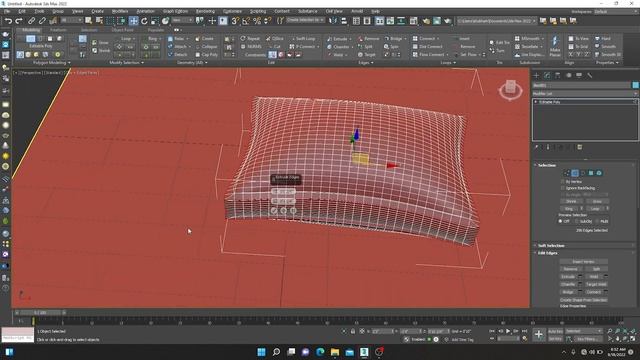Click the Make Planar lightning icon
This screenshot has height=360, width=640.
(x=555, y=46)
